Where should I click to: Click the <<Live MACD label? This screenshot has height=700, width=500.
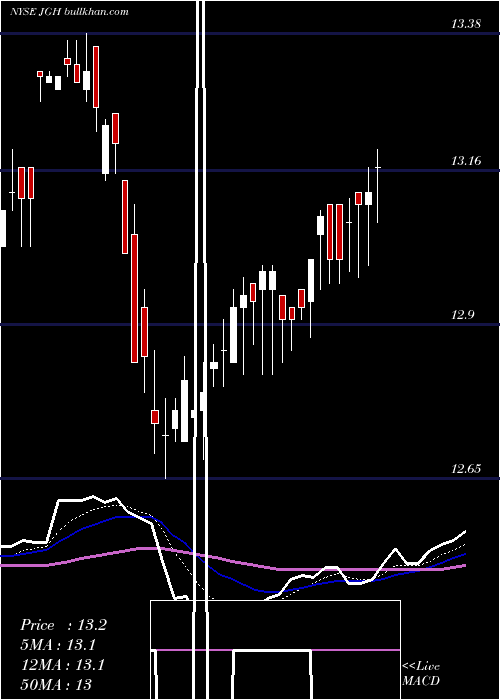(421, 673)
